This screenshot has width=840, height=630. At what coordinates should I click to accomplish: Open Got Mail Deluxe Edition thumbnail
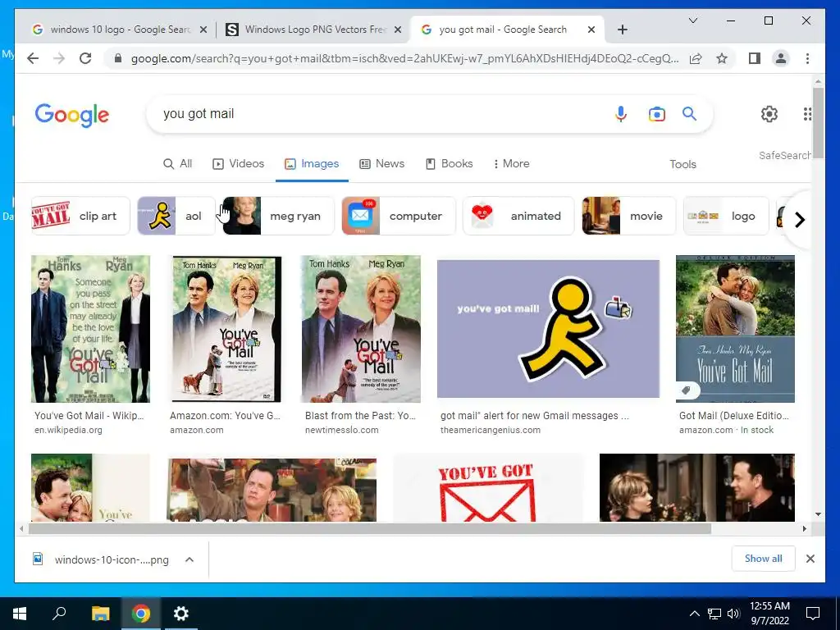point(735,329)
